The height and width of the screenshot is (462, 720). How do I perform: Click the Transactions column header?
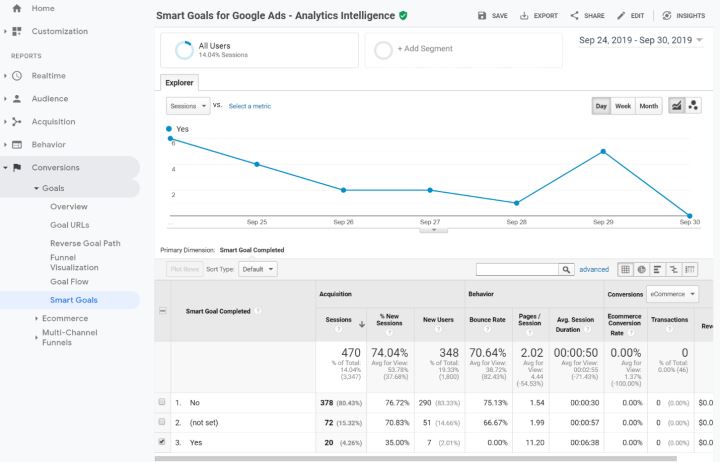point(669,320)
